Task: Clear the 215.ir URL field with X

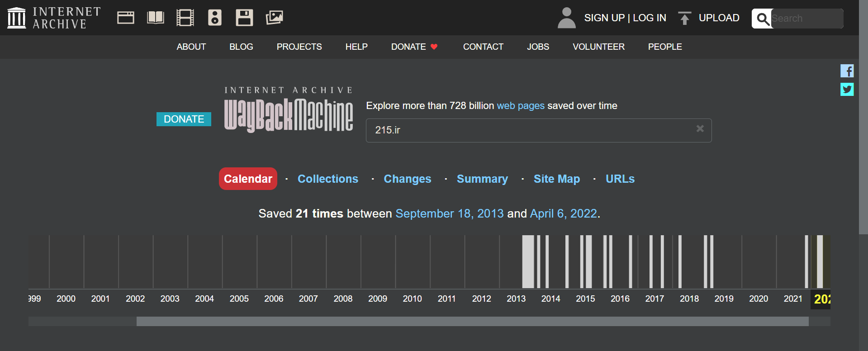Action: coord(700,129)
